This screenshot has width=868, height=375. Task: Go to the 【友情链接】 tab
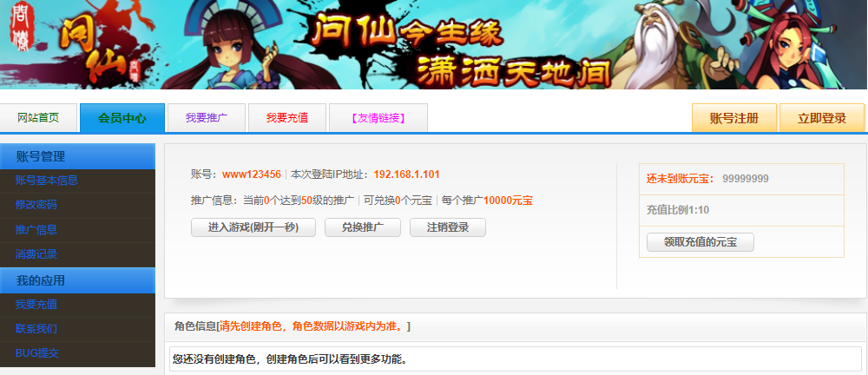click(x=378, y=118)
